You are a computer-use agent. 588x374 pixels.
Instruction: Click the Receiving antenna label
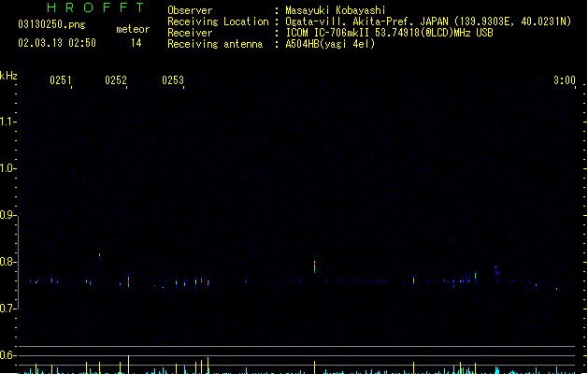[x=215, y=44]
